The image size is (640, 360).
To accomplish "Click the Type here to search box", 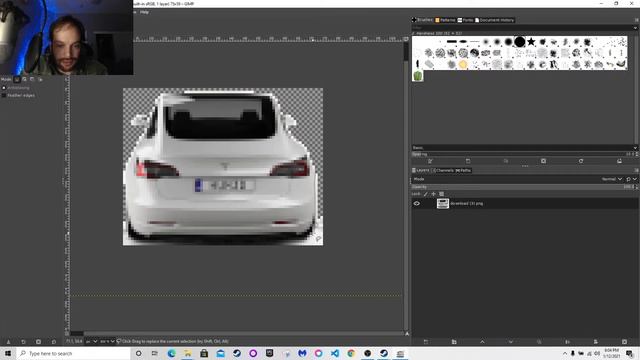I will click(x=73, y=353).
